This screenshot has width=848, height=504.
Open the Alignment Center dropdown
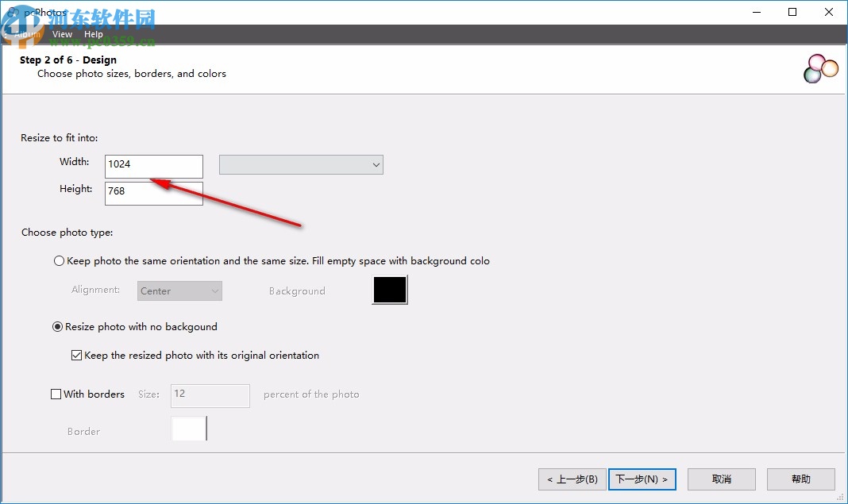pos(179,291)
